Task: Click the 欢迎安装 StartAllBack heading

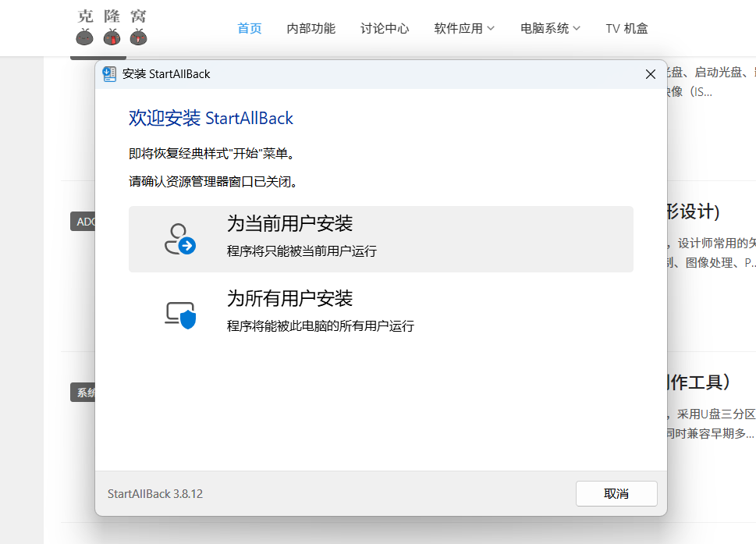Action: click(x=211, y=118)
